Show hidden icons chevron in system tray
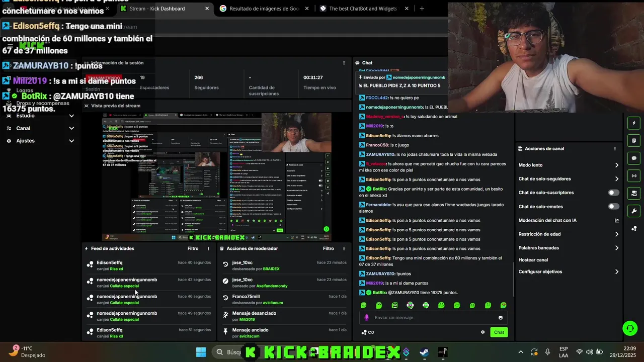644x362 pixels. click(x=521, y=352)
